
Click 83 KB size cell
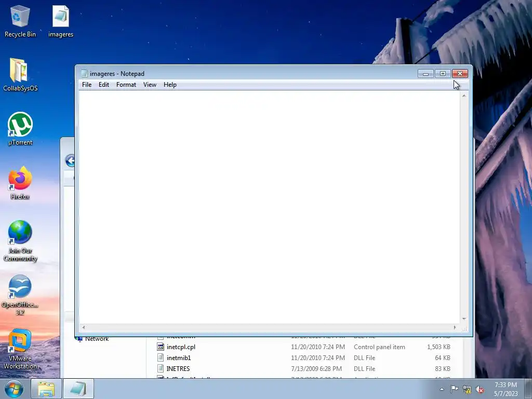[x=443, y=368]
